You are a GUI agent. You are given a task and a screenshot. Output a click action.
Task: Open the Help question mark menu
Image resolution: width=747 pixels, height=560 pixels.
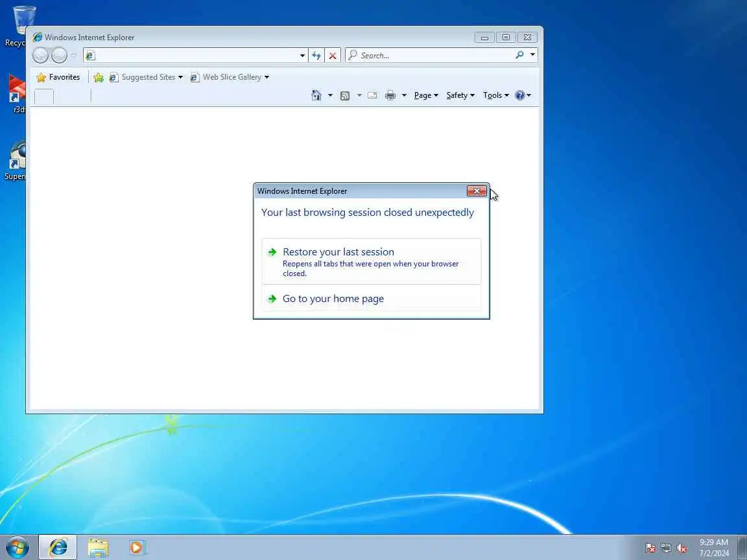523,95
